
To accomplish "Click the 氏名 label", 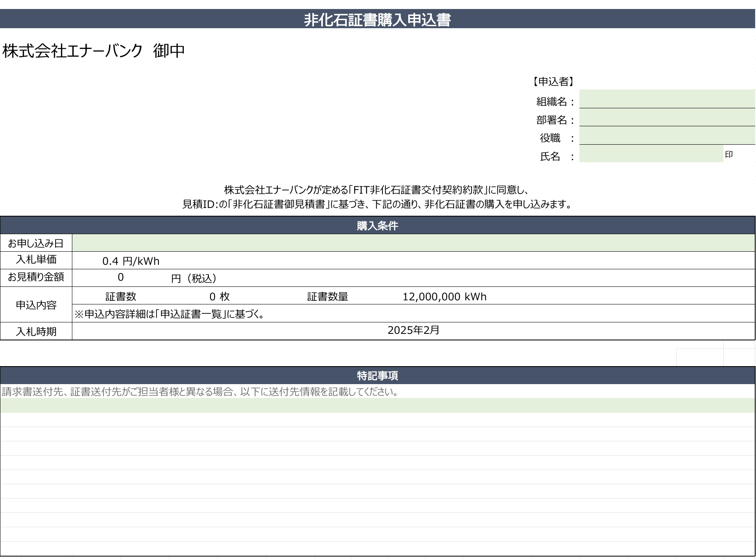I will pyautogui.click(x=557, y=157).
